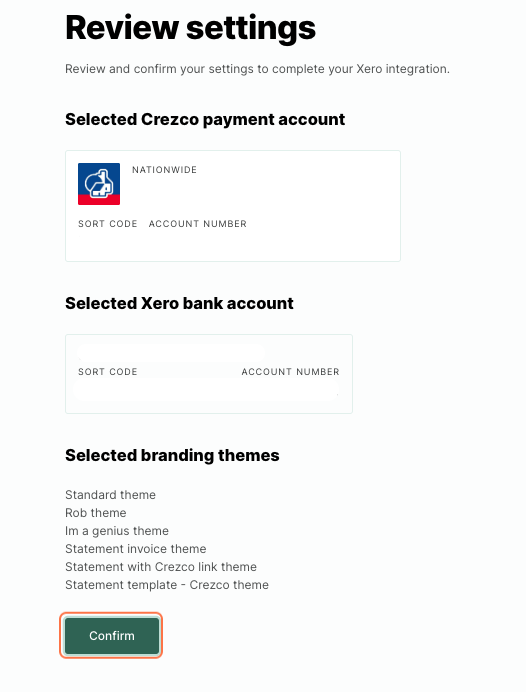Click the Xero integration description text
Screen dimensions: 526x692
tap(257, 69)
